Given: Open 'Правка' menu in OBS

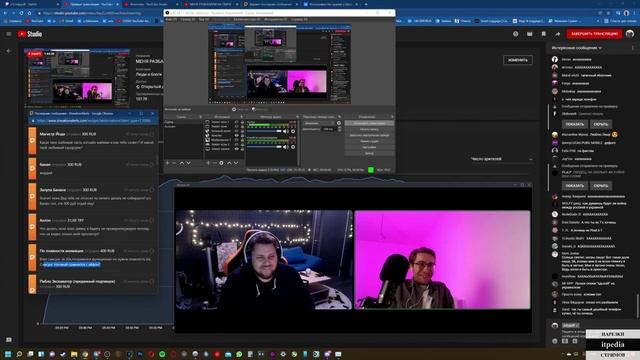Looking at the screenshot, I should 187,19.
